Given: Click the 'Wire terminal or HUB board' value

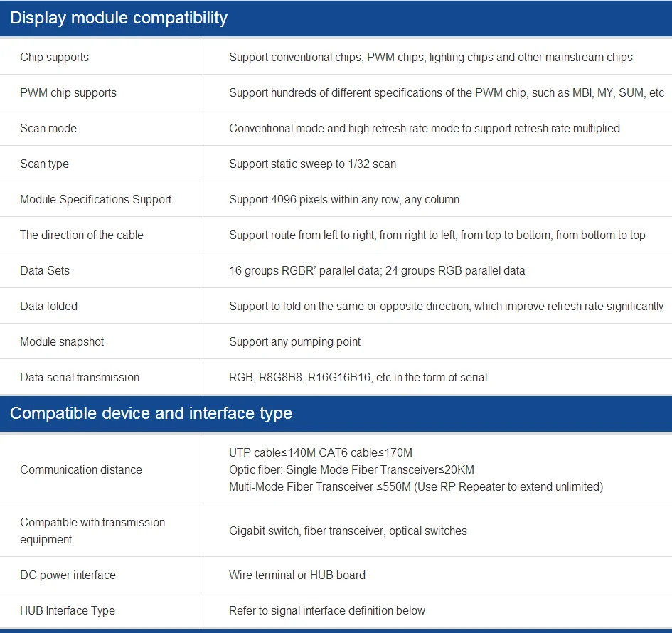Looking at the screenshot, I should point(297,575).
